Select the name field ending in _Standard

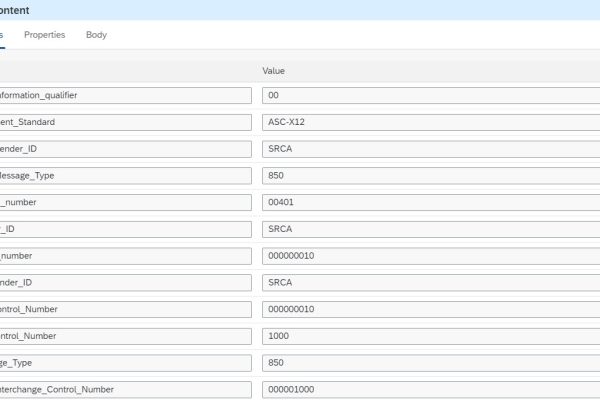(x=125, y=122)
